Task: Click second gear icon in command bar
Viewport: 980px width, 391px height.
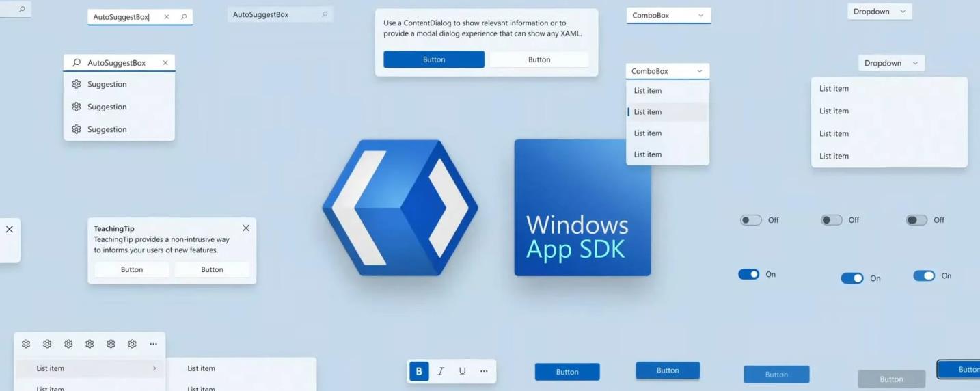Action: [x=47, y=344]
